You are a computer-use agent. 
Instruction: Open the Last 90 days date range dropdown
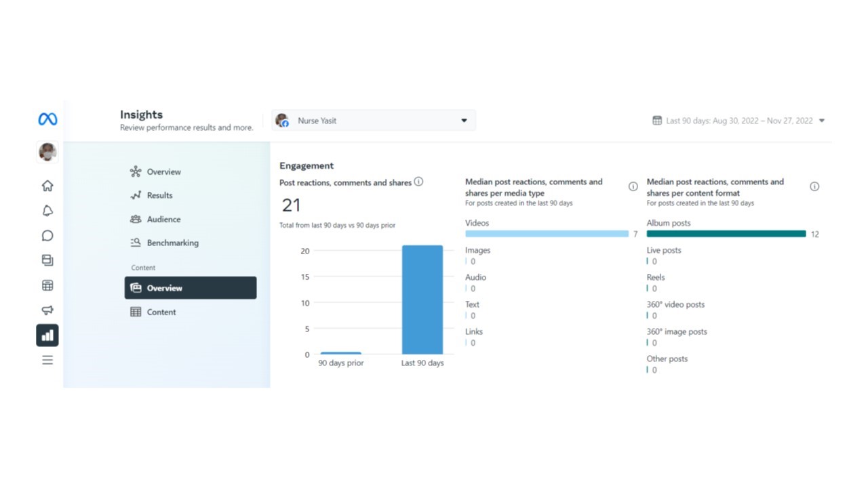coord(738,121)
